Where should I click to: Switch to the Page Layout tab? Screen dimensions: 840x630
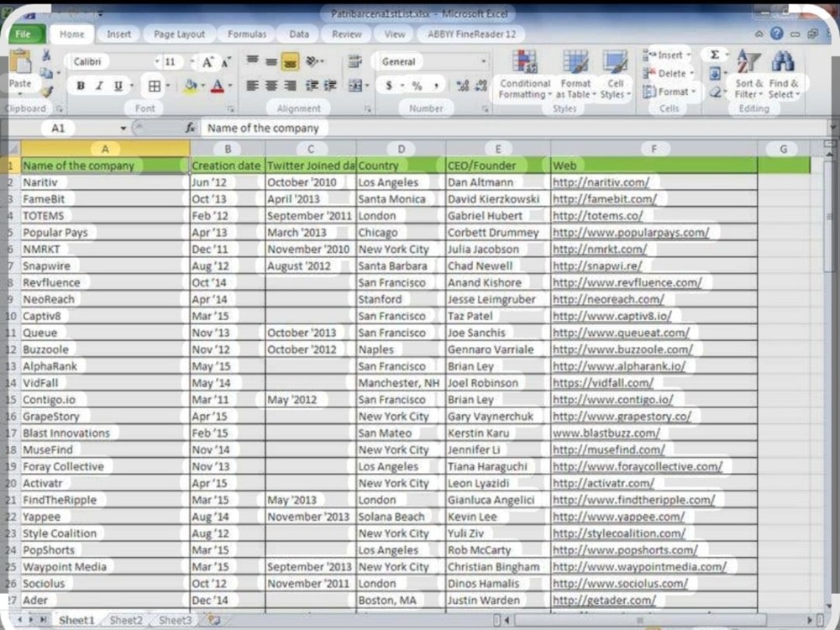[179, 34]
